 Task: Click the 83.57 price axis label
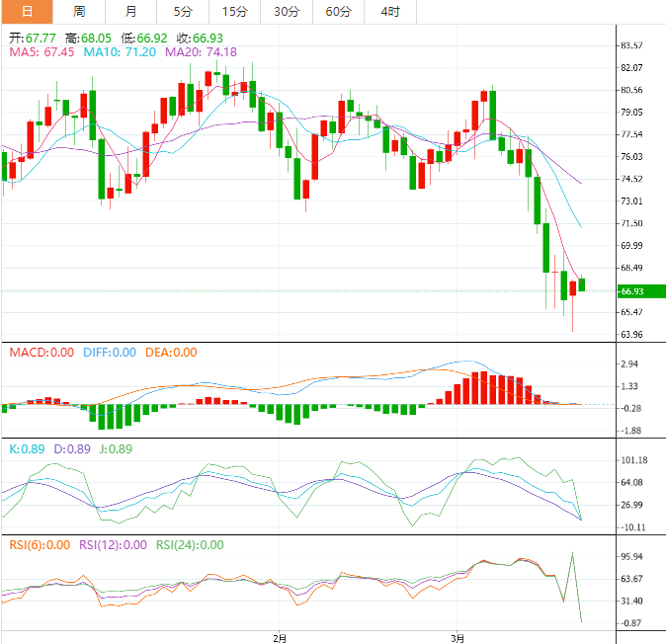coord(631,45)
